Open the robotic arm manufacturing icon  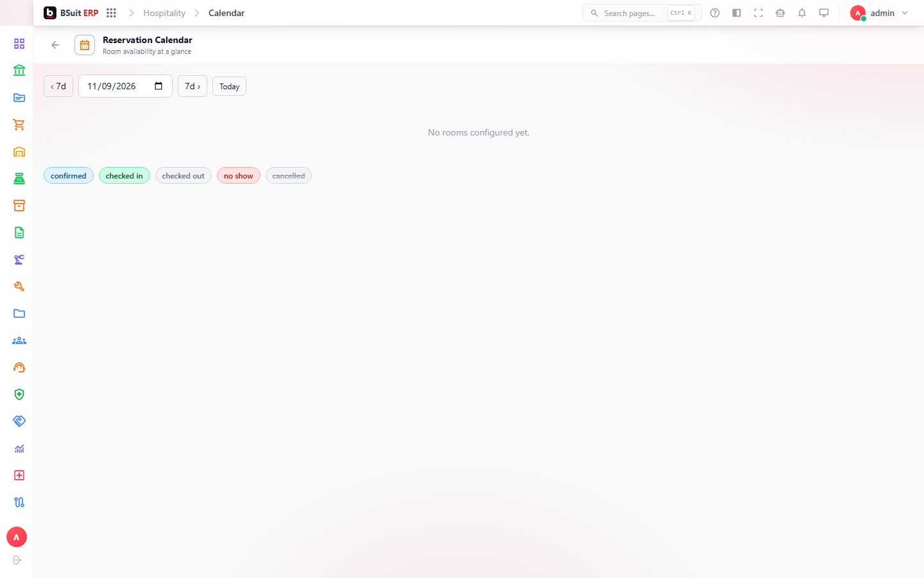click(19, 259)
